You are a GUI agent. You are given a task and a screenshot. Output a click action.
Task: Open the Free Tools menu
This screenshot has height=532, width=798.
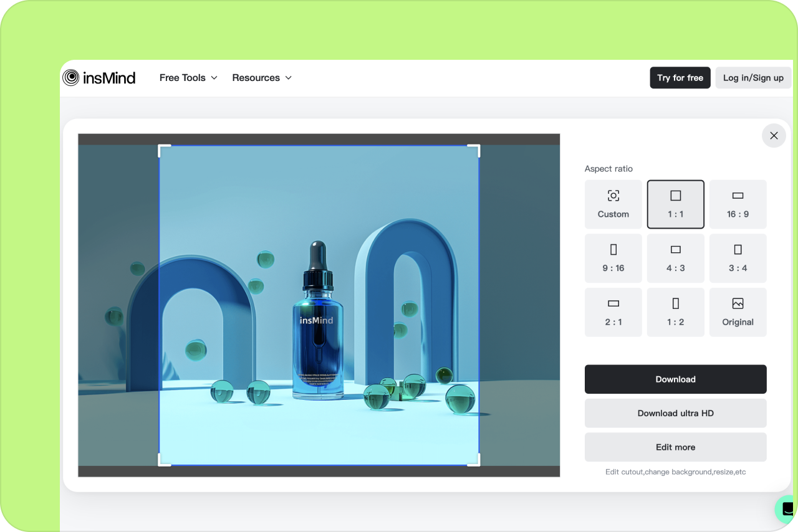click(188, 78)
